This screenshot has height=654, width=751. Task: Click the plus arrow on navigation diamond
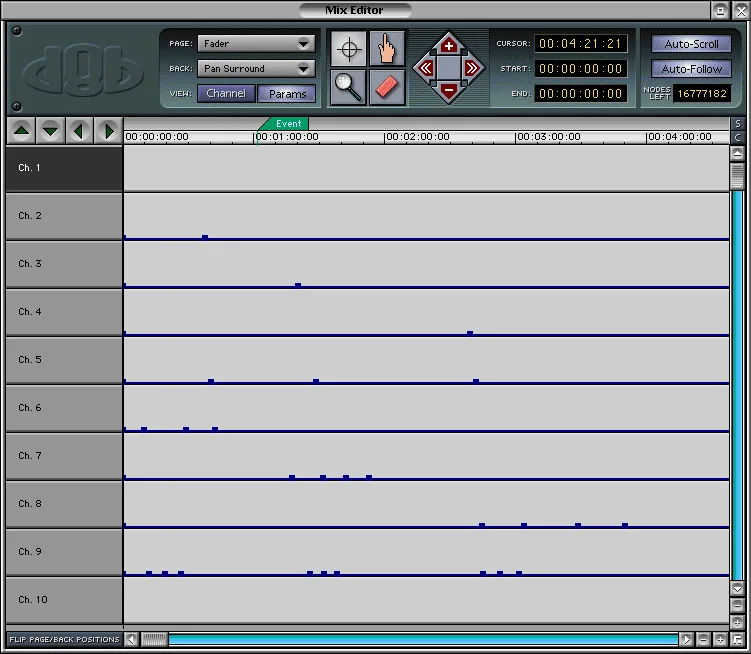[449, 46]
